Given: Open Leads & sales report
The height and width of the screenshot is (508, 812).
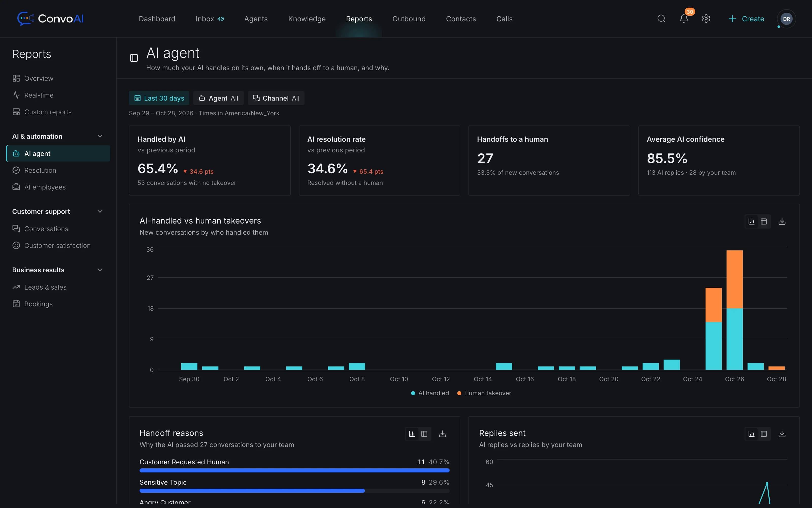Looking at the screenshot, I should coord(58,287).
